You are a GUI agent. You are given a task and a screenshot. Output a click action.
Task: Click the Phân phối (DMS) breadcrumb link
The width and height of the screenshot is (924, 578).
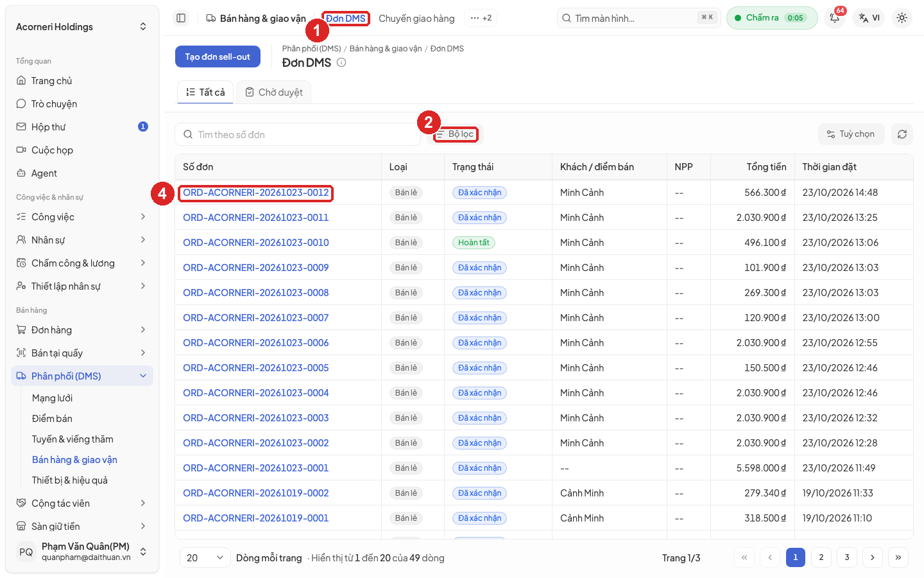click(312, 49)
